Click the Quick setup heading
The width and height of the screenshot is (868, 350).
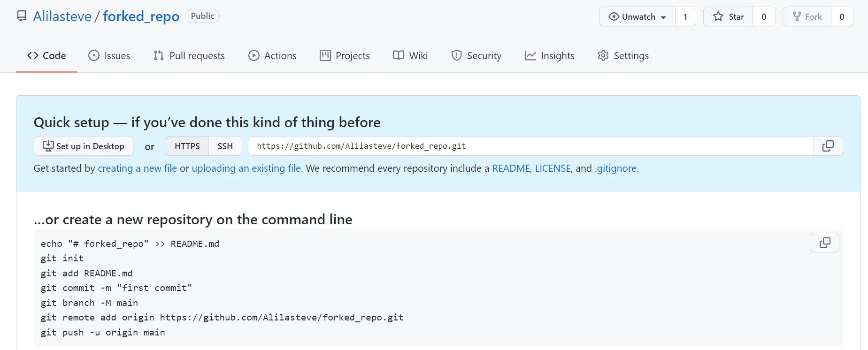coord(207,122)
